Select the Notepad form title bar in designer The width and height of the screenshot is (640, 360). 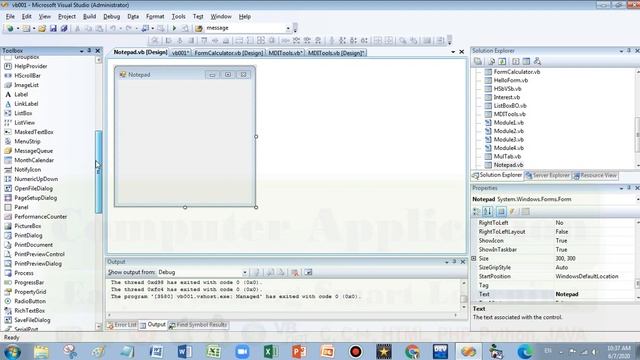click(x=185, y=75)
